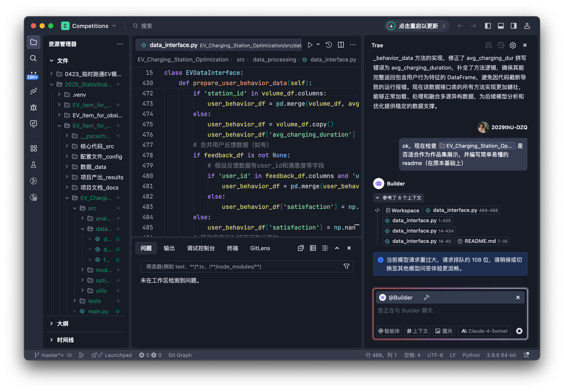Open the Claude-4-Sonnet model selector
This screenshot has height=392, width=564.
(x=484, y=331)
